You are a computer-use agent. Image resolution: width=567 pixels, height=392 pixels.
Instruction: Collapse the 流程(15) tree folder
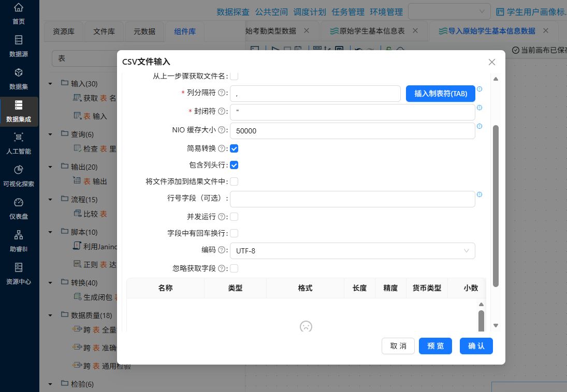50,200
